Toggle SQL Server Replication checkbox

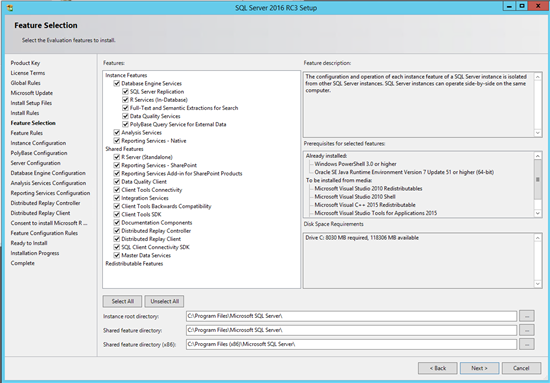click(x=125, y=92)
